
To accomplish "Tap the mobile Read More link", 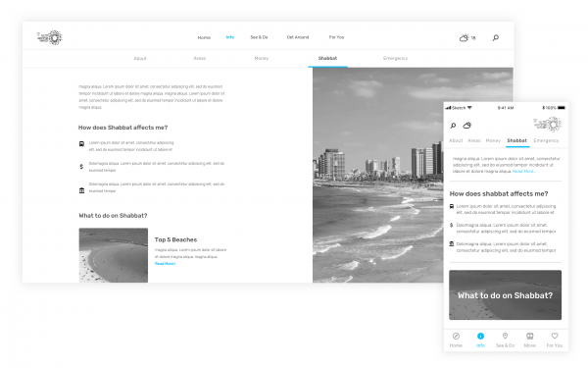I will pyautogui.click(x=524, y=171).
